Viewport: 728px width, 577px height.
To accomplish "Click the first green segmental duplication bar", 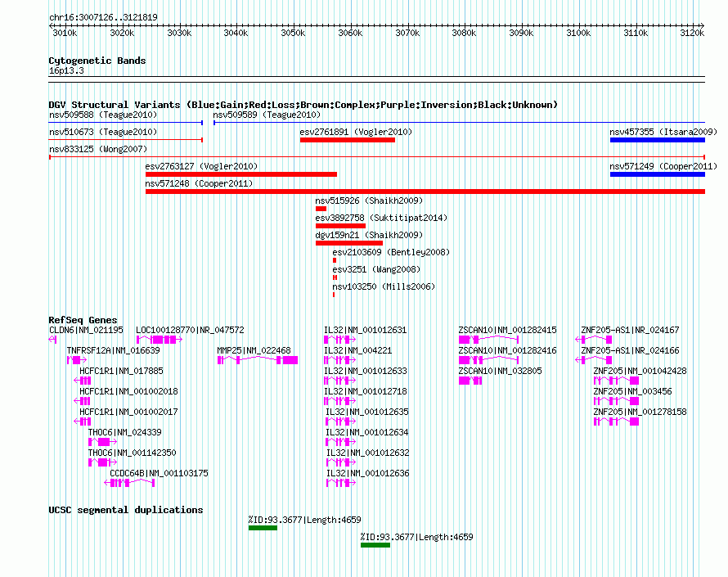I will pyautogui.click(x=263, y=528).
